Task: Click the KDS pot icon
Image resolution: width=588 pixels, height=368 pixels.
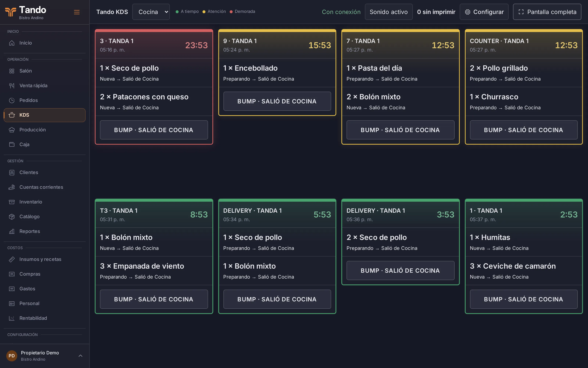Action: [x=12, y=115]
